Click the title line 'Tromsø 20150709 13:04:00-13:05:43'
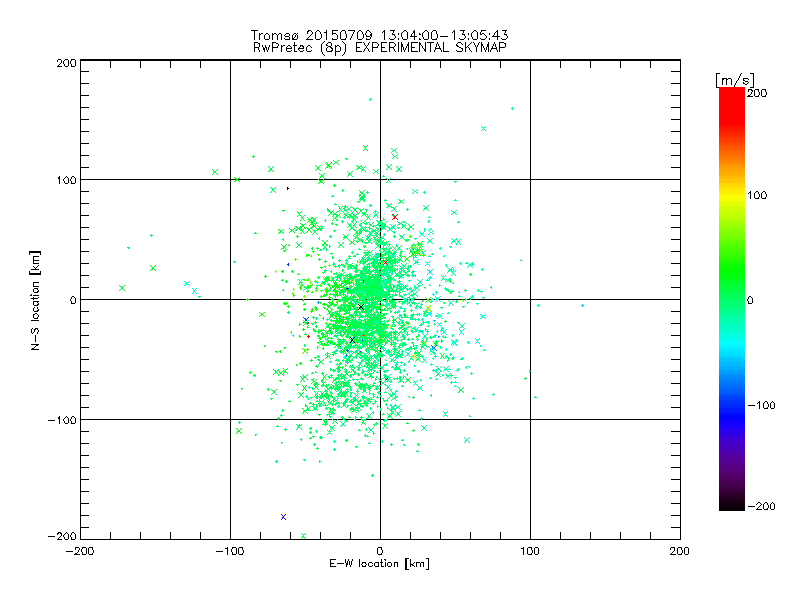The image size is (800, 600). (379, 35)
